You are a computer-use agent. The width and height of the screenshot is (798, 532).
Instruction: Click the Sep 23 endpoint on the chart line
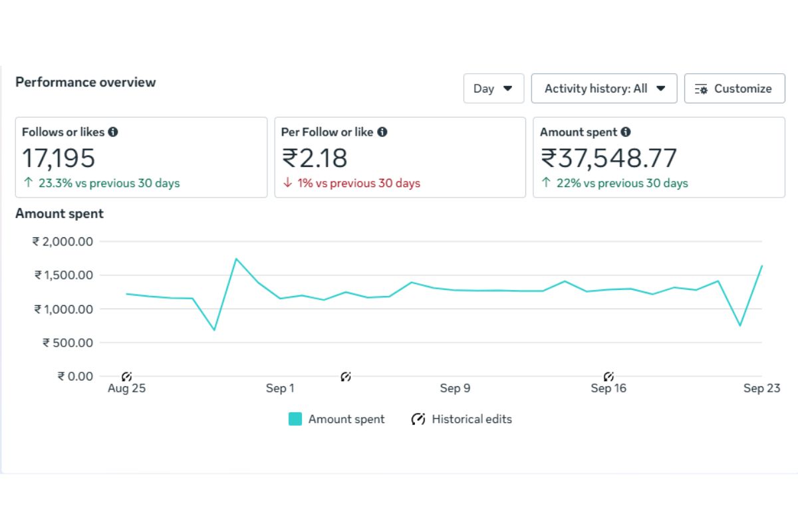[x=761, y=266]
